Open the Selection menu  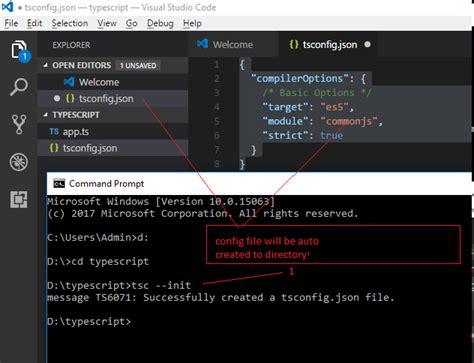click(x=70, y=23)
